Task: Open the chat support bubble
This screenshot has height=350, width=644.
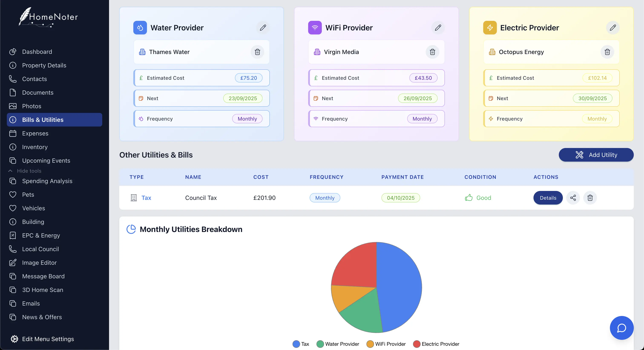Action: click(621, 328)
